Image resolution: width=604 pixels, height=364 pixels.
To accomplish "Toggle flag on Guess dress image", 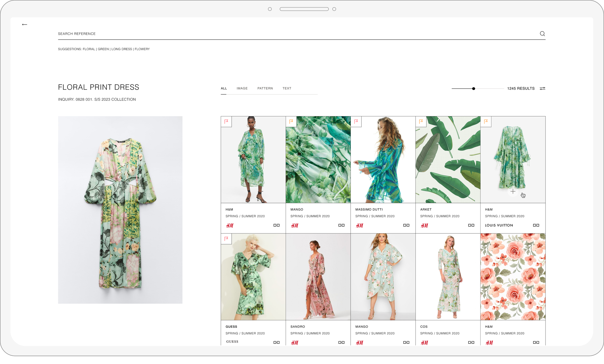I will click(226, 238).
